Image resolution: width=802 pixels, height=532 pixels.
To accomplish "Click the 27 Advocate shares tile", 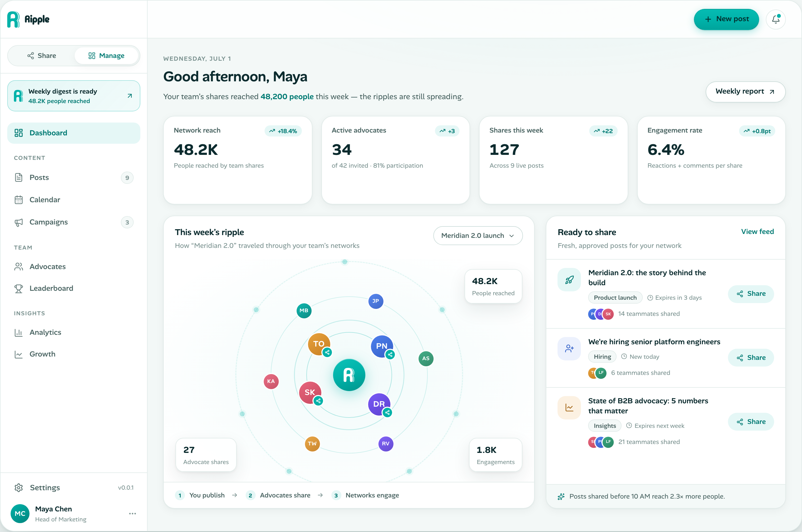I will pyautogui.click(x=206, y=455).
